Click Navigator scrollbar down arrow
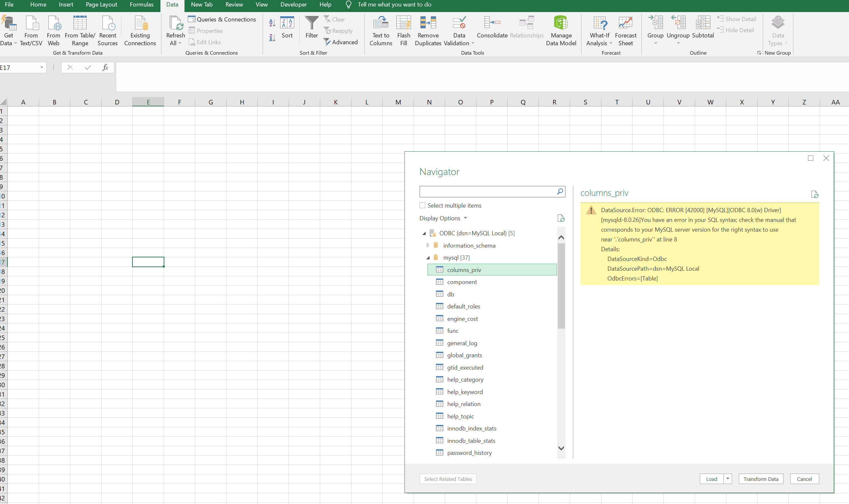 pyautogui.click(x=561, y=448)
